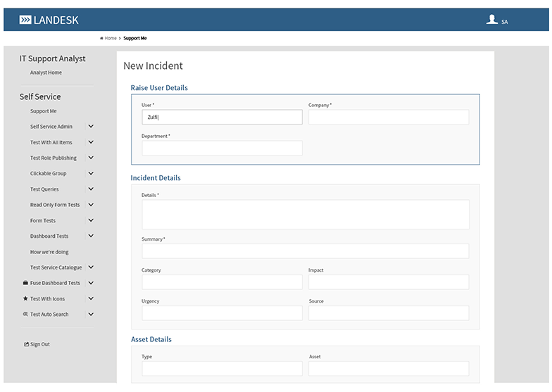Click the Home breadcrumb icon
This screenshot has height=392, width=552.
click(x=102, y=38)
